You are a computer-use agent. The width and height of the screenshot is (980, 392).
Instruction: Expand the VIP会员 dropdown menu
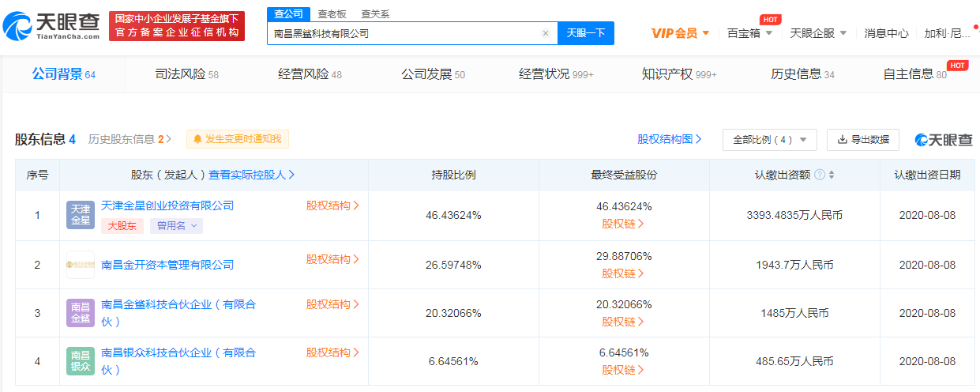point(680,33)
